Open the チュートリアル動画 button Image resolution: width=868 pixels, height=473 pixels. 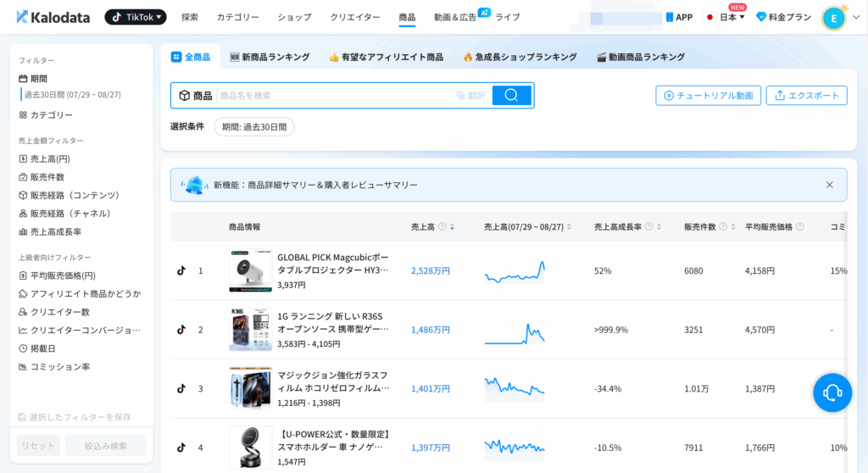pos(708,95)
